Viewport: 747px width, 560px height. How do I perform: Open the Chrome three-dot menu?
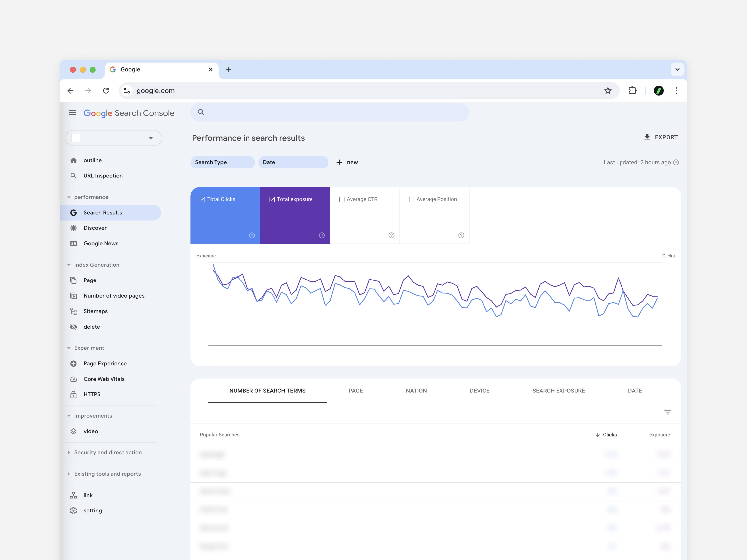click(x=676, y=90)
